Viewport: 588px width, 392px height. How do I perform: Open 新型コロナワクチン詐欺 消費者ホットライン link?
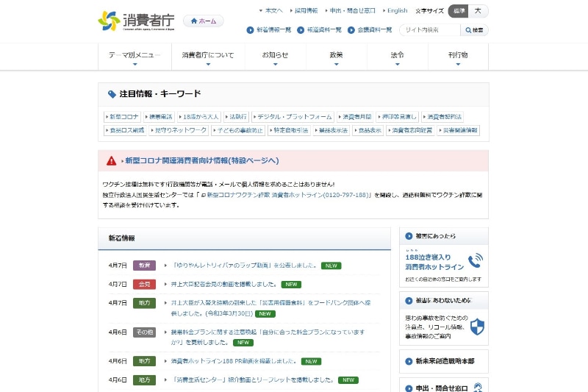[x=286, y=195]
